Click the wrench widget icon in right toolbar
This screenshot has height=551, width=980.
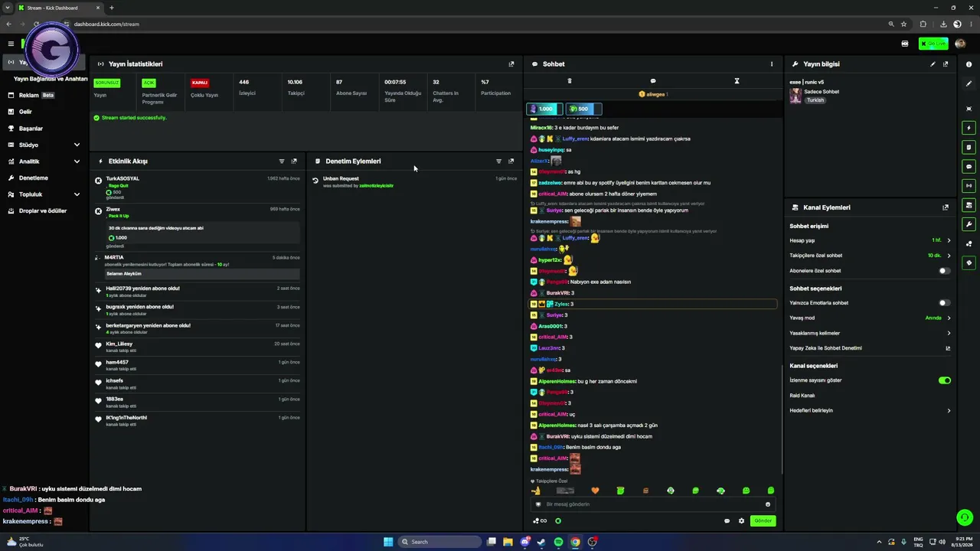969,224
